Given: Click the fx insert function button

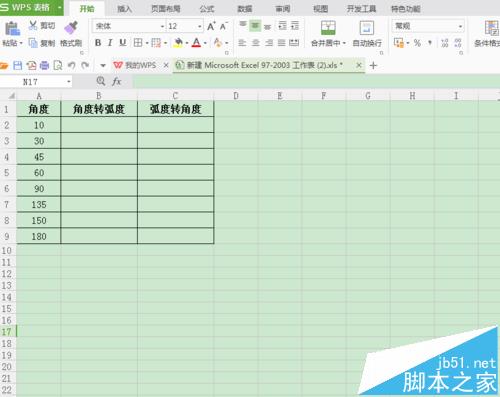Looking at the screenshot, I should click(x=116, y=81).
